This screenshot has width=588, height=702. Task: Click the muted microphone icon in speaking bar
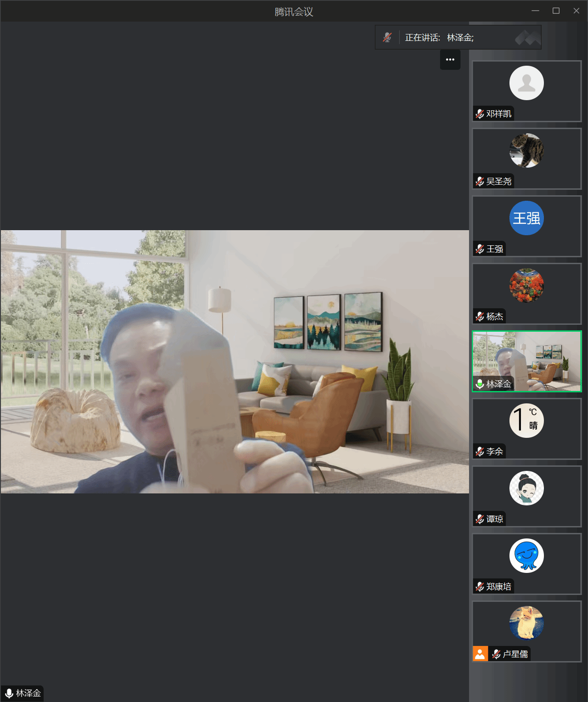click(387, 37)
